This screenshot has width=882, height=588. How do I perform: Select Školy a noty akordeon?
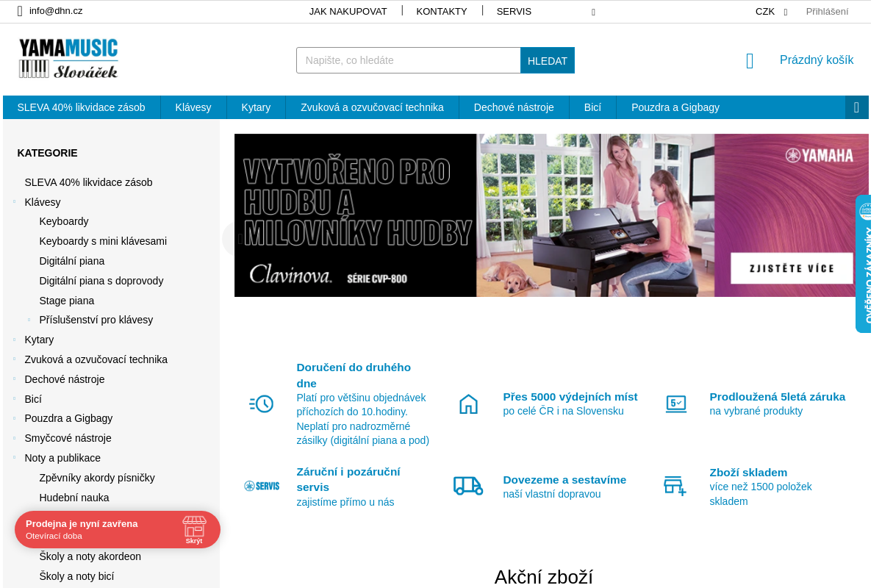point(90,556)
